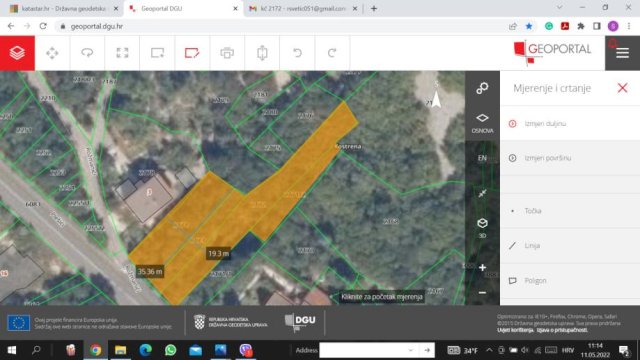Image resolution: width=640 pixels, height=360 pixels.
Task: Select the rectangle zoom tool
Action: coord(157,53)
